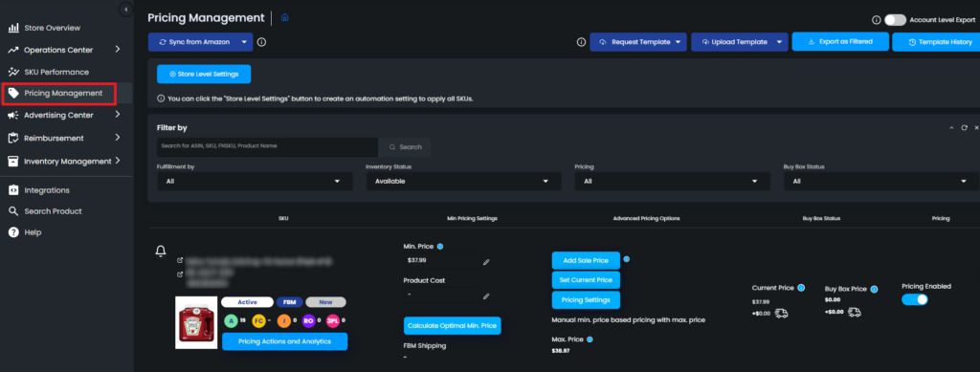The width and height of the screenshot is (980, 372).
Task: Open Operations Center menu item
Action: [58, 50]
